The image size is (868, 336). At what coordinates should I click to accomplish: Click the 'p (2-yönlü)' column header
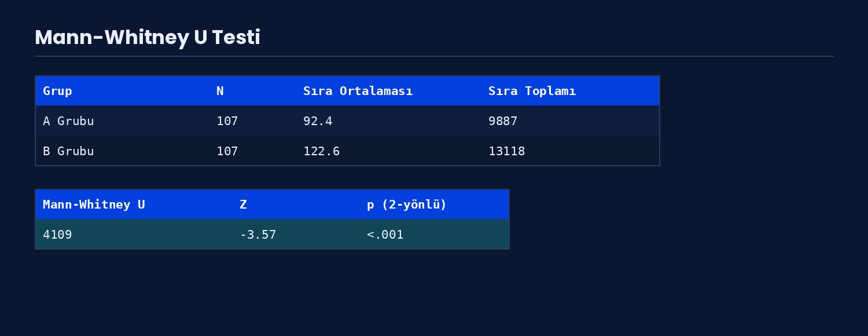[x=407, y=204]
